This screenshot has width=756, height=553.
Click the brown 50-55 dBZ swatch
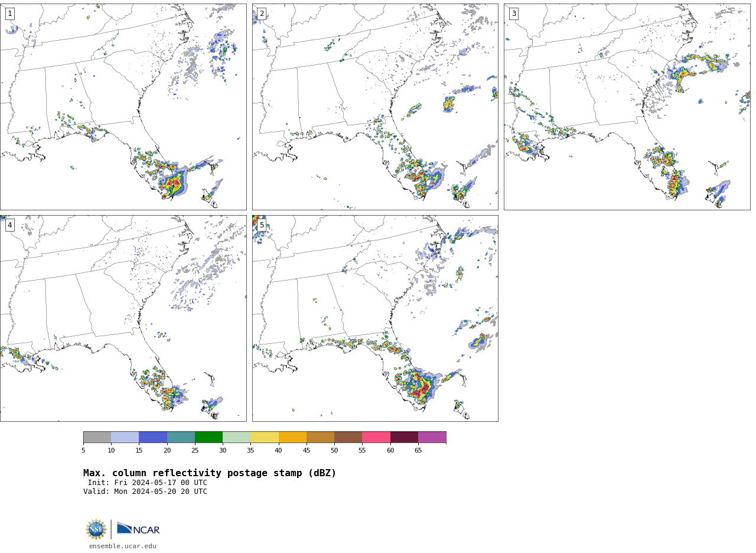point(348,437)
